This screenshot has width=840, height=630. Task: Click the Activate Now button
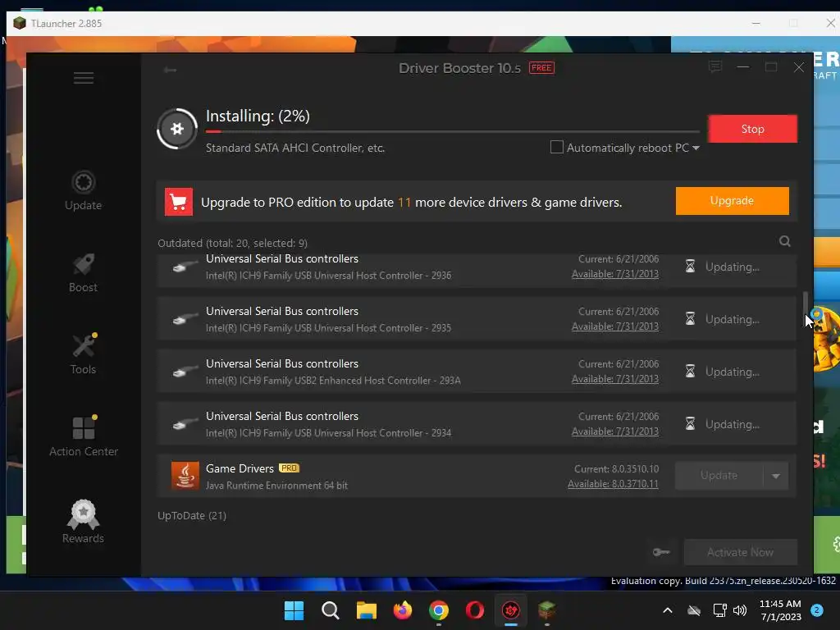pyautogui.click(x=741, y=552)
